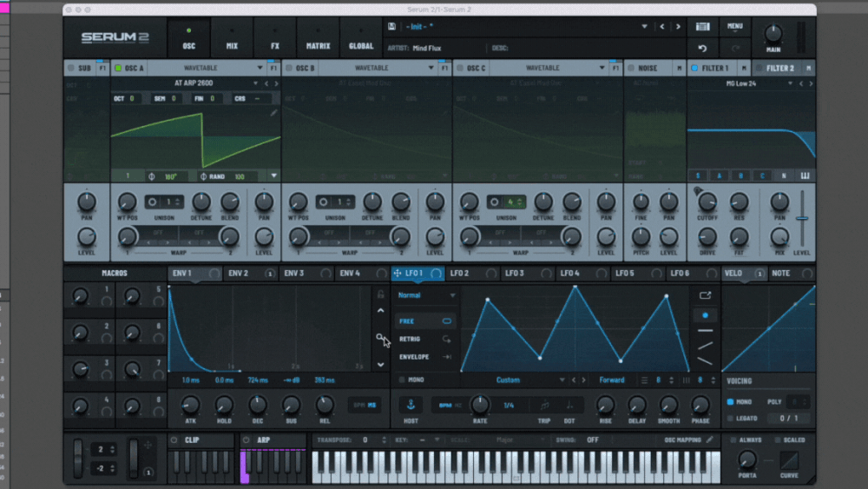
Task: Switch to the GLOBAL tab
Action: (361, 38)
